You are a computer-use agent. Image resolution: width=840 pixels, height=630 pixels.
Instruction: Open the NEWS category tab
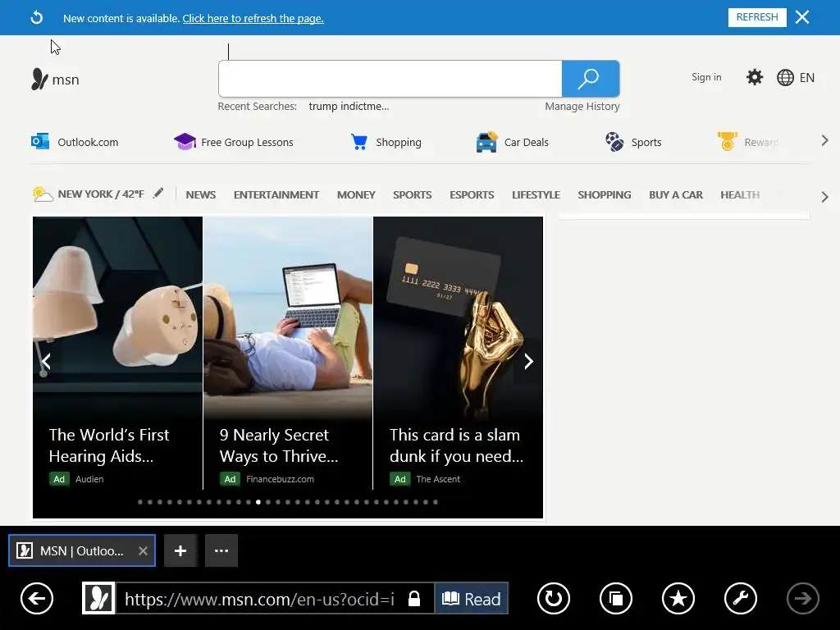pos(200,195)
